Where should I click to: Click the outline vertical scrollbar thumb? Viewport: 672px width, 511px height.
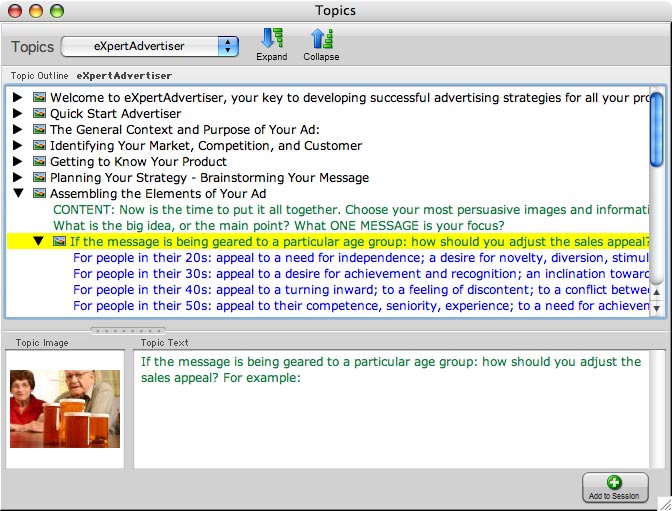click(656, 129)
